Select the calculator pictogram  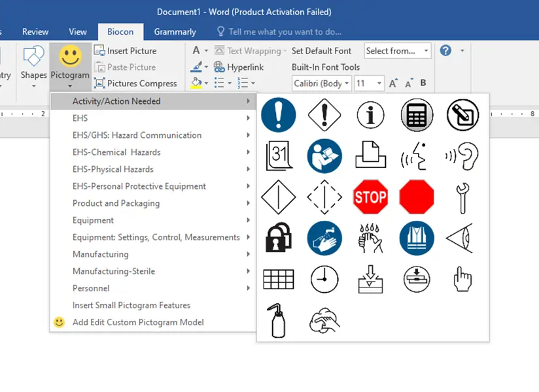click(x=416, y=114)
